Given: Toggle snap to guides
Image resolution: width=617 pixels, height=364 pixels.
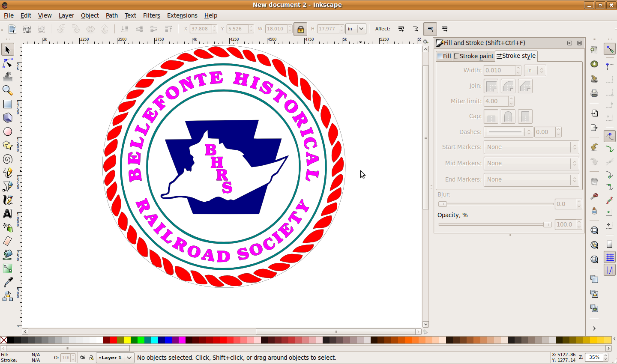Looking at the screenshot, I should (x=610, y=270).
